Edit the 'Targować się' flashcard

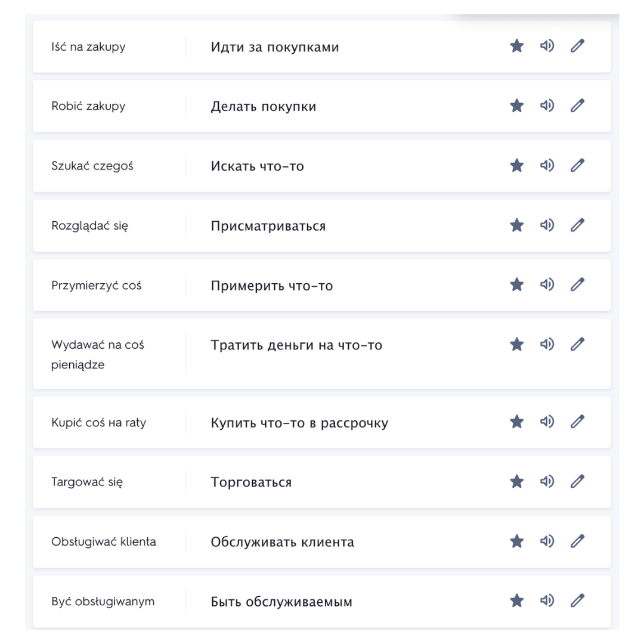[x=577, y=481]
